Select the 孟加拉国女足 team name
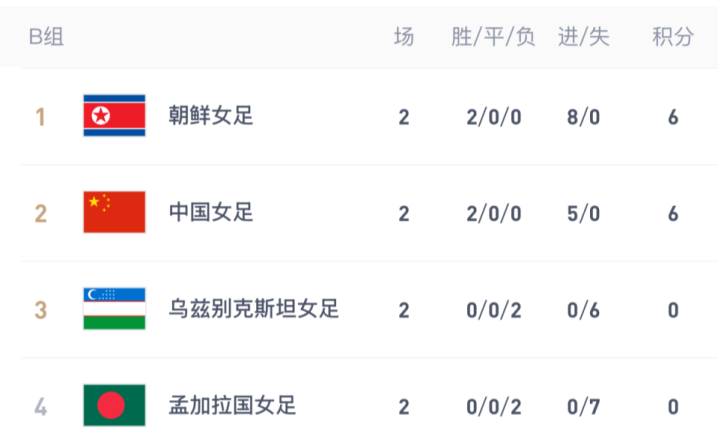 click(233, 406)
